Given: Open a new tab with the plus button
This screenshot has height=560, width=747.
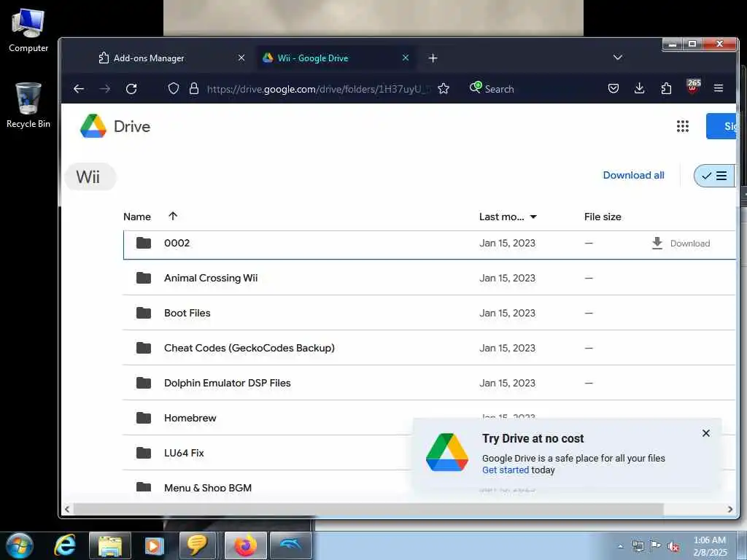Looking at the screenshot, I should coord(433,58).
